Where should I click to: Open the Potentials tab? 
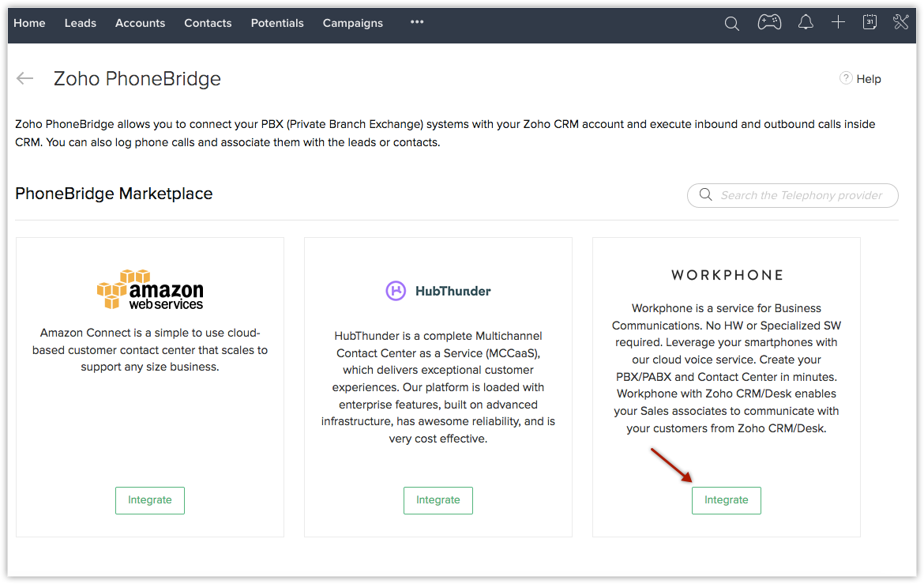[x=277, y=23]
